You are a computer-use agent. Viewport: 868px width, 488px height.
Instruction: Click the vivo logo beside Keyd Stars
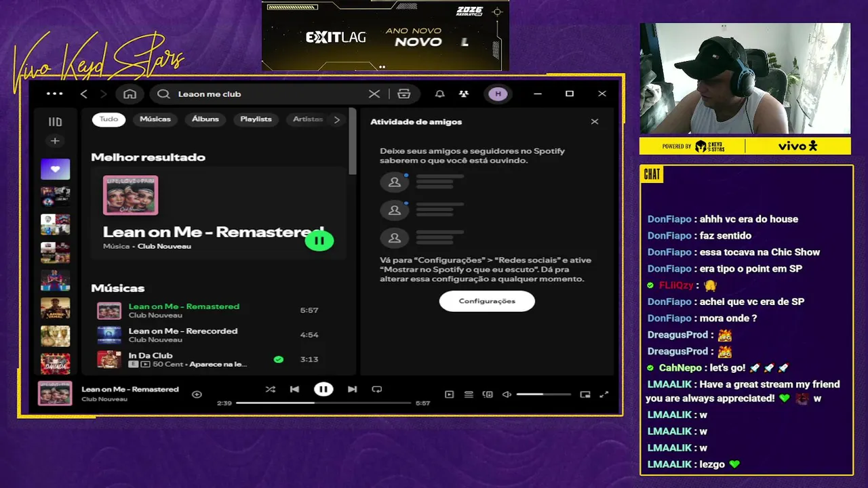tap(797, 146)
